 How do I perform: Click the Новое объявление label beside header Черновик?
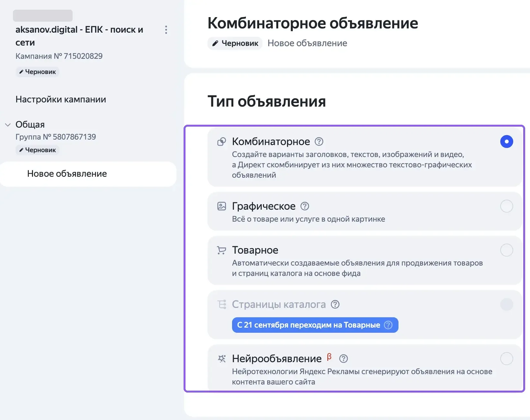click(x=307, y=43)
